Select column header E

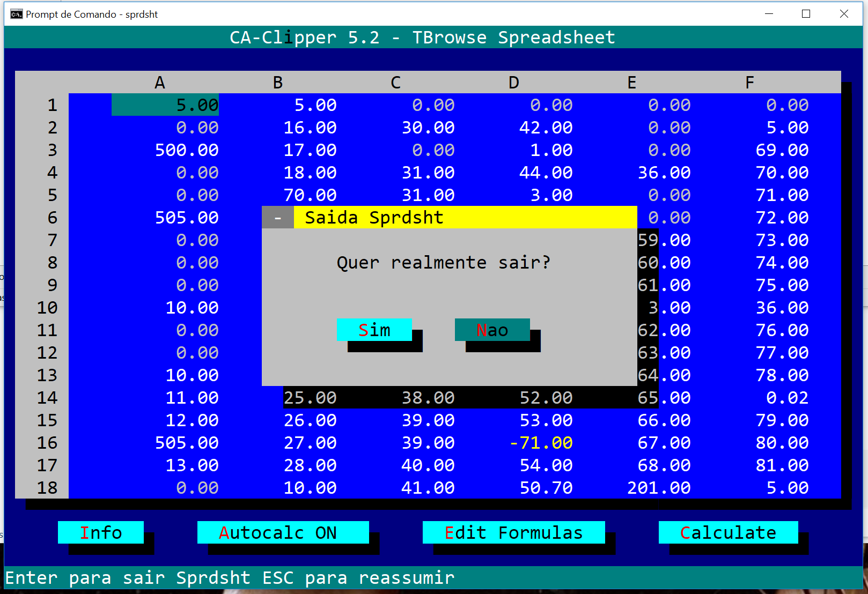632,83
